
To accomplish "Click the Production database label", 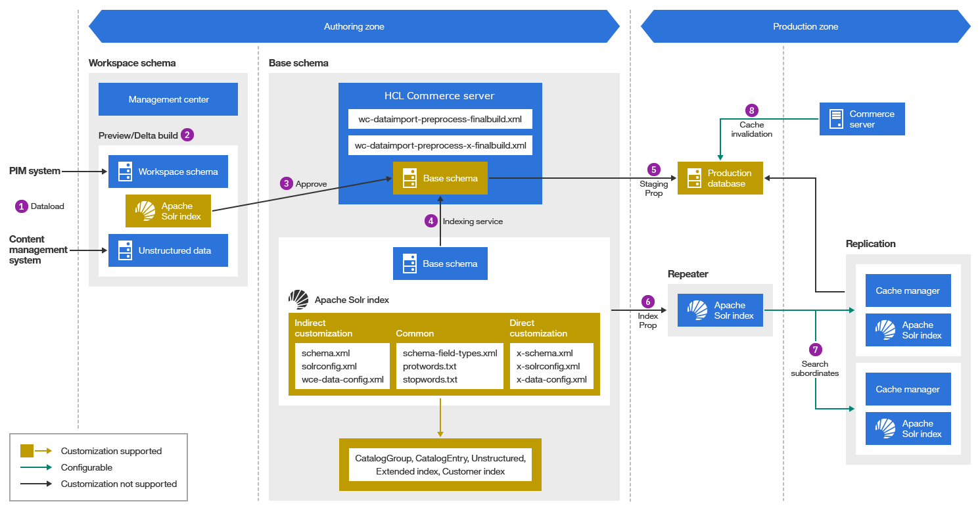I will (x=730, y=178).
